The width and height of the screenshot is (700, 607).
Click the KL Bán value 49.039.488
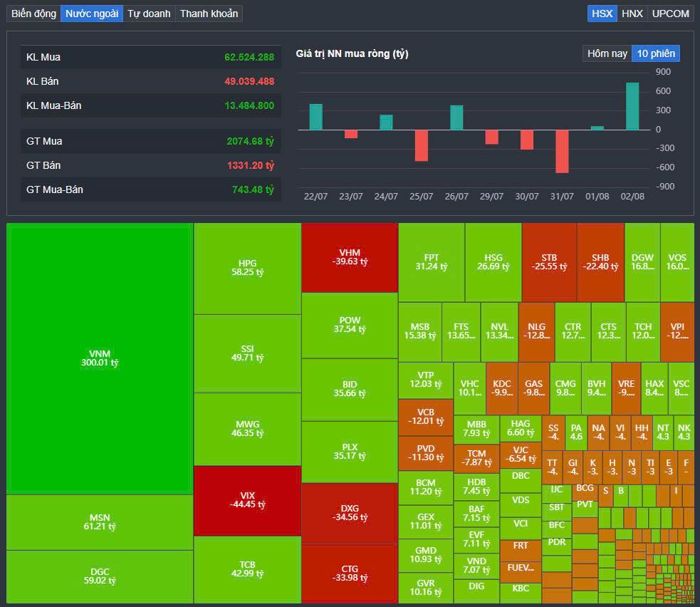coord(249,81)
